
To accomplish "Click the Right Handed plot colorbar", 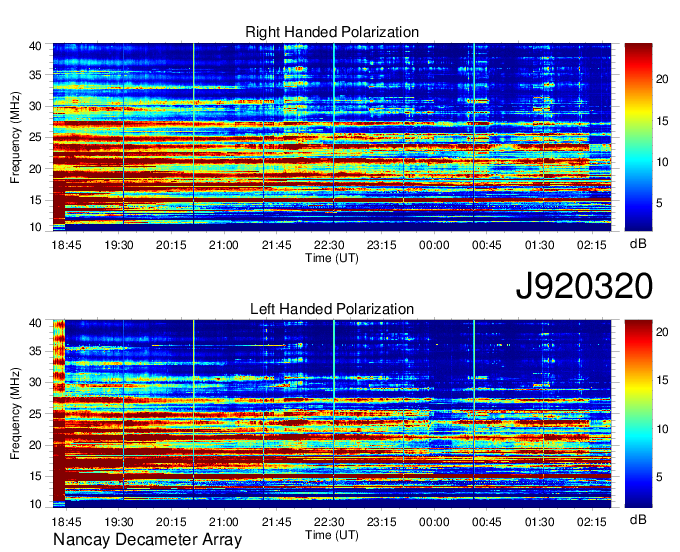I will [x=638, y=137].
